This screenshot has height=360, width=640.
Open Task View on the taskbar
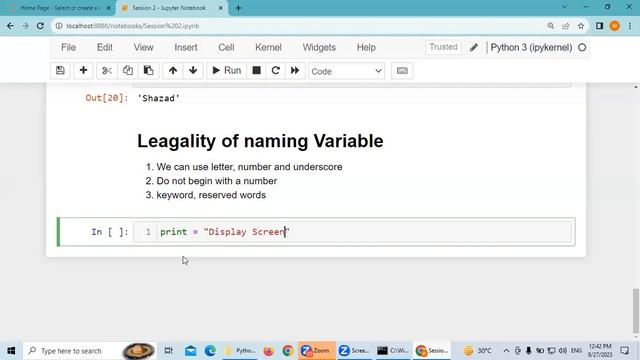coord(169,351)
